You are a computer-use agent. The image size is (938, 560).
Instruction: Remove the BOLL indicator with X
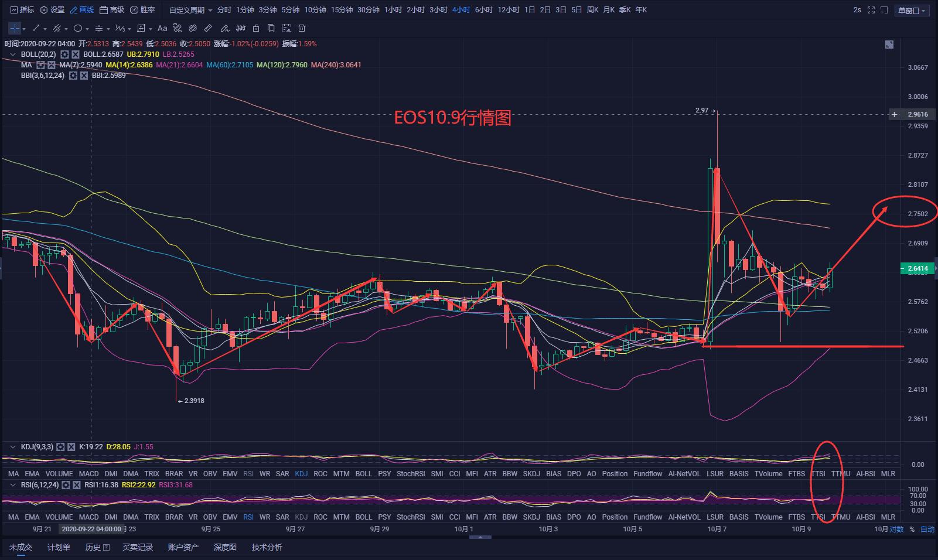point(76,54)
